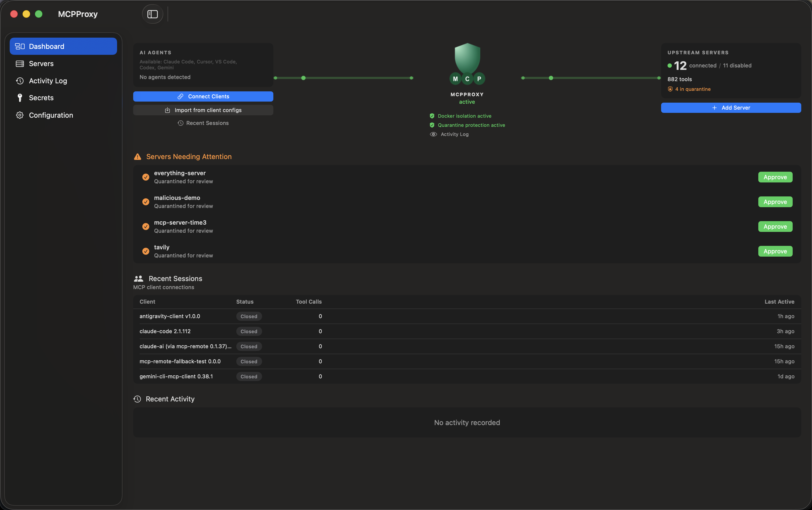The width and height of the screenshot is (812, 510).
Task: Click the 4 in quarantine text
Action: pos(693,89)
